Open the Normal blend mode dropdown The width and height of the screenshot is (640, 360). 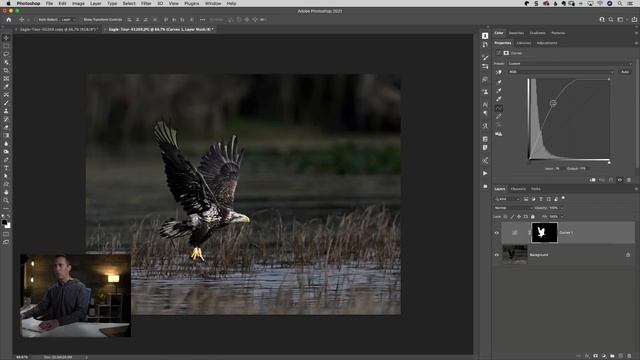[x=513, y=208]
